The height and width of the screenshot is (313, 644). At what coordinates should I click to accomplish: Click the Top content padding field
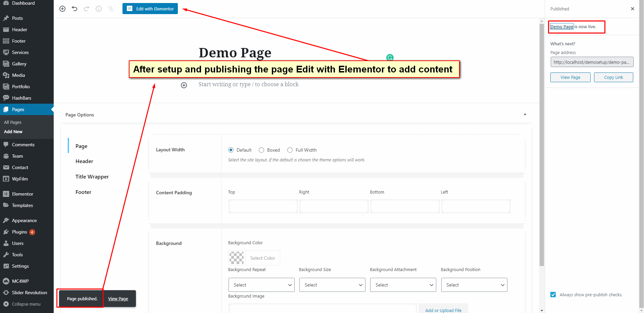(263, 206)
